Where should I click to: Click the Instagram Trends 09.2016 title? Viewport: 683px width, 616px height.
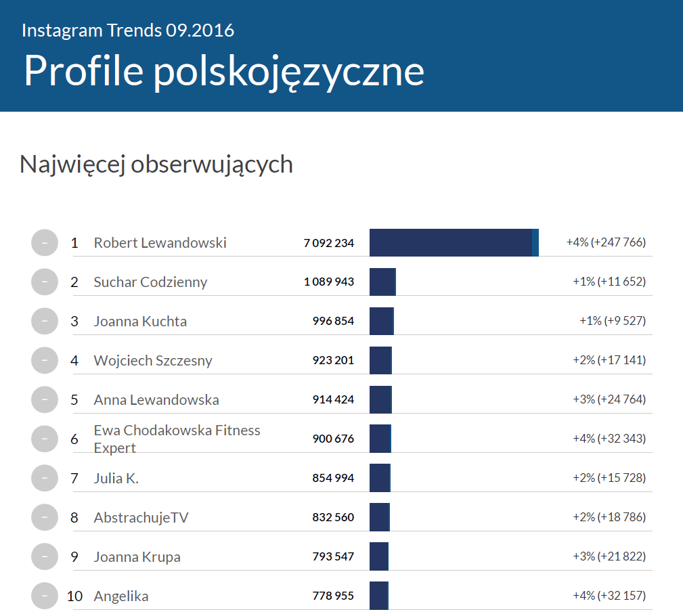pos(128,30)
